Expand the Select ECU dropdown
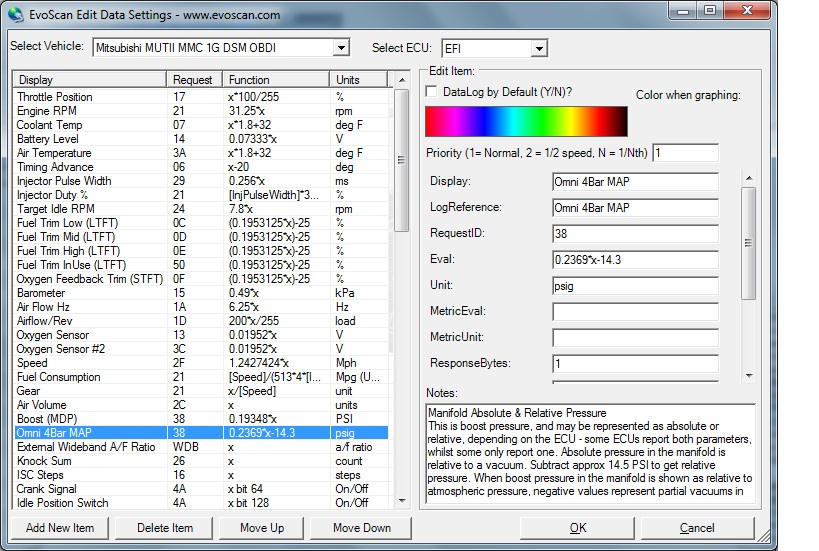Image resolution: width=819 pixels, height=551 pixels. (x=539, y=48)
